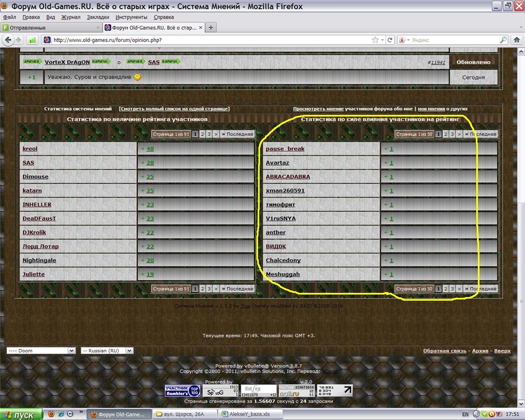Click the HotLog counter badge

point(259,391)
